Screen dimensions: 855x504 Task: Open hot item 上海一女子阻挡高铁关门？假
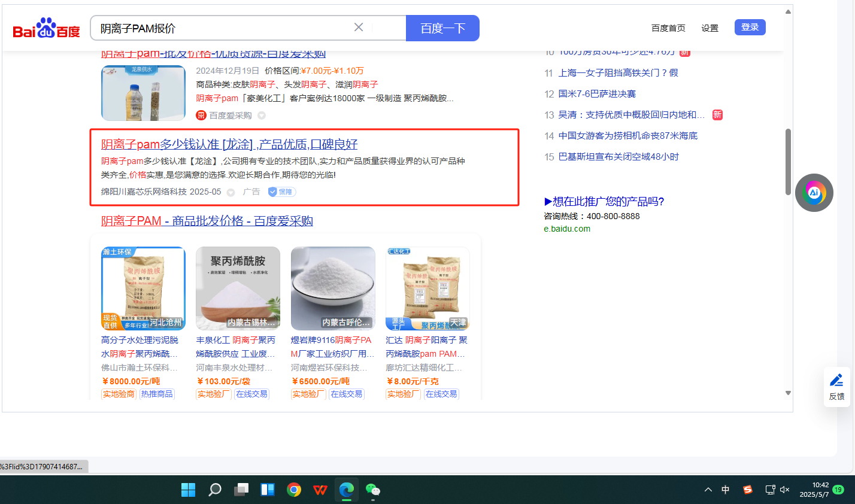[618, 72]
